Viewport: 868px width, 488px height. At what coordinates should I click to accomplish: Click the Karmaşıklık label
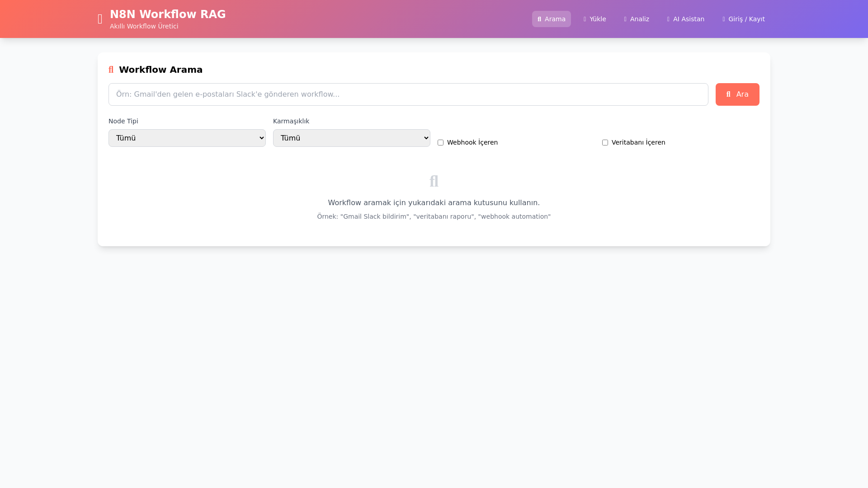(291, 121)
